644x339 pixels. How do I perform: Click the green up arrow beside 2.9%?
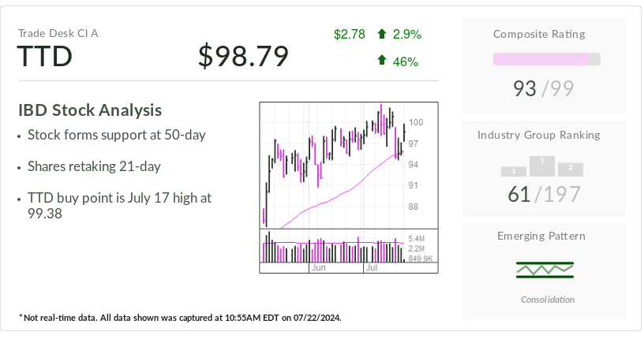pyautogui.click(x=382, y=34)
